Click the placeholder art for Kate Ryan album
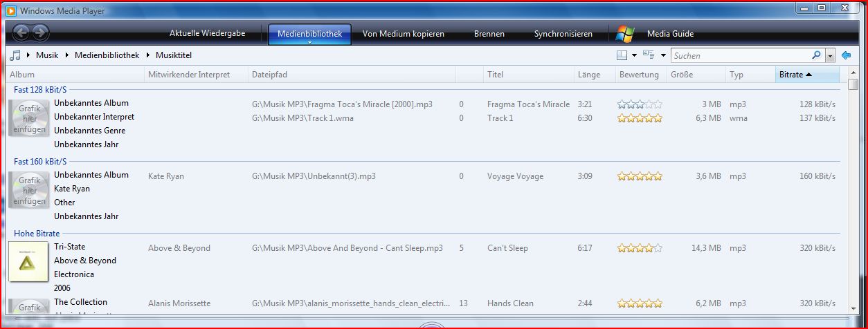The height and width of the screenshot is (329, 868). pos(28,190)
